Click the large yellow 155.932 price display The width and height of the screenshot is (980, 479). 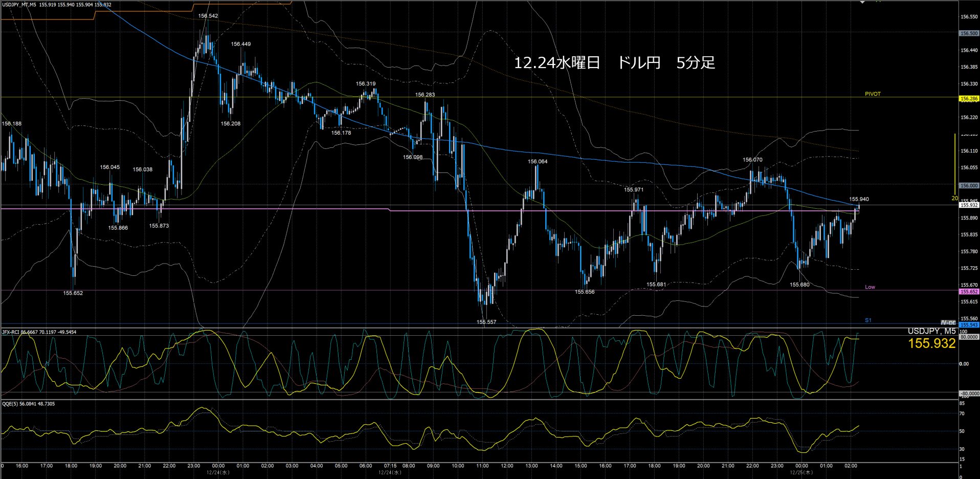coord(931,343)
